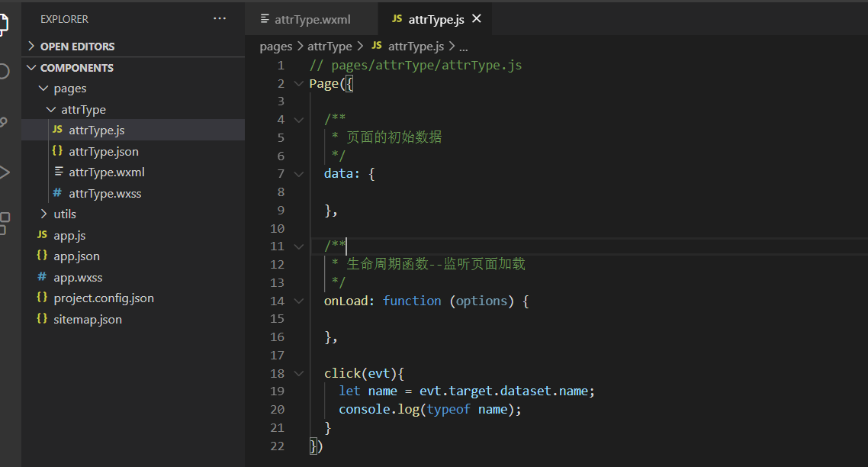Click line number 19 in the gutter

[x=278, y=391]
